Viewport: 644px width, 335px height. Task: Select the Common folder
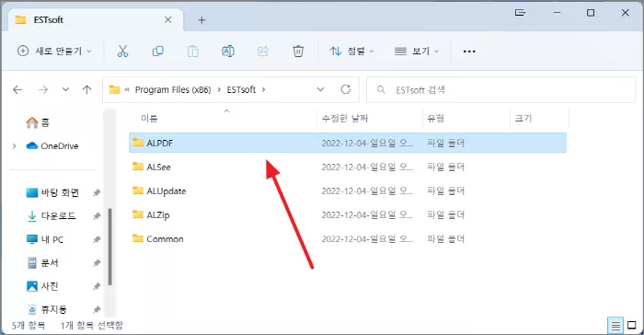[348, 238]
